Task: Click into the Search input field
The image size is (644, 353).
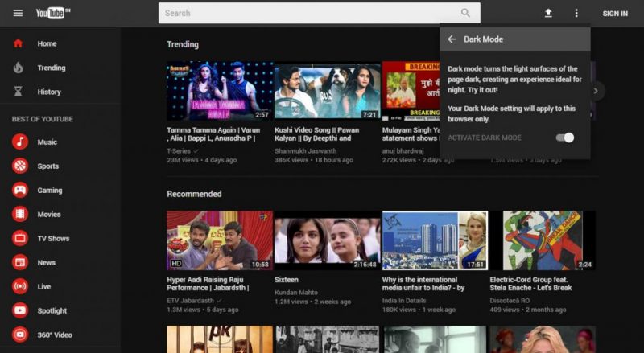Action: point(306,13)
